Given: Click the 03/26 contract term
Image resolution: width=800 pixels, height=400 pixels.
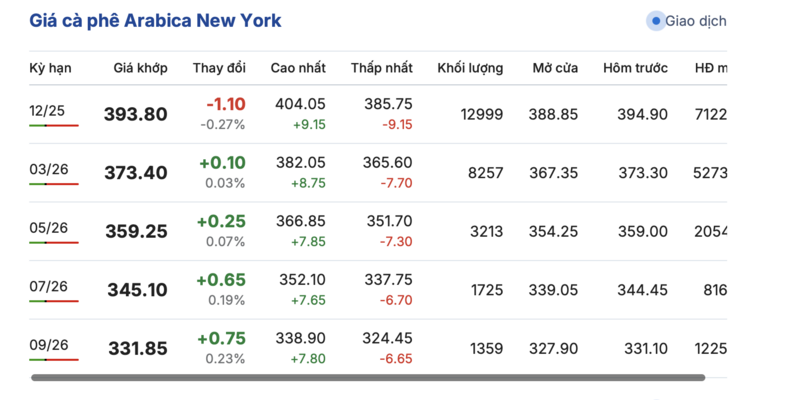Looking at the screenshot, I should [47, 170].
